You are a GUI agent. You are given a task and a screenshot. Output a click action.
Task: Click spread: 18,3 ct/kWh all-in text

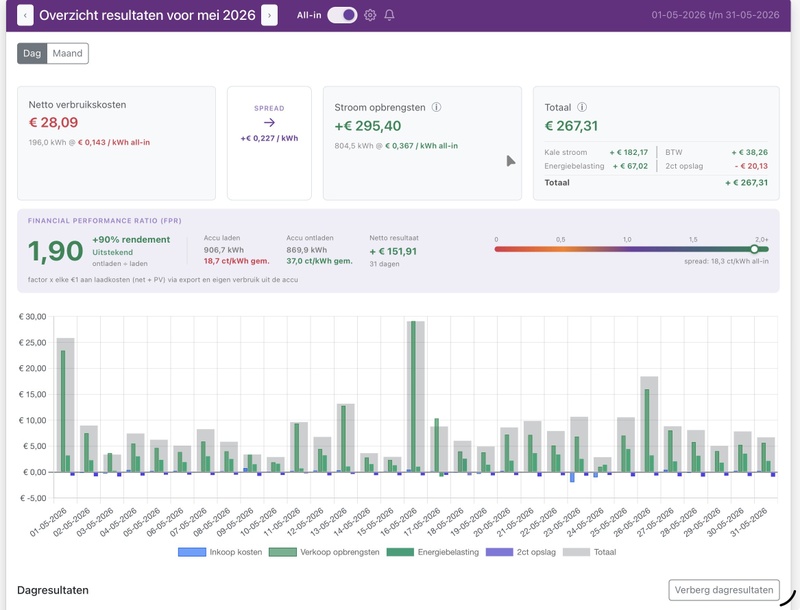pyautogui.click(x=726, y=261)
